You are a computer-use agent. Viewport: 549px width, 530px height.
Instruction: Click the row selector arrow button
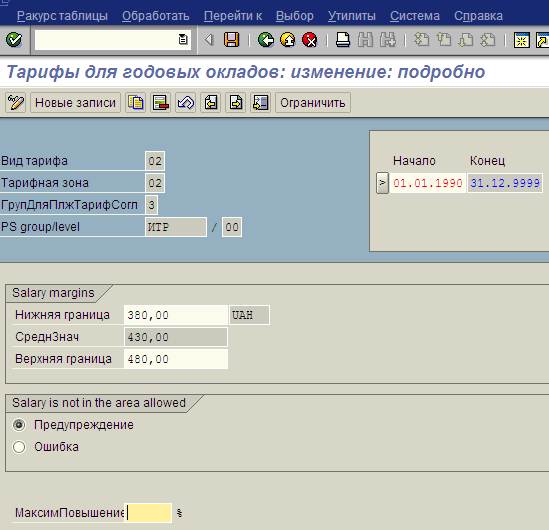(x=382, y=183)
